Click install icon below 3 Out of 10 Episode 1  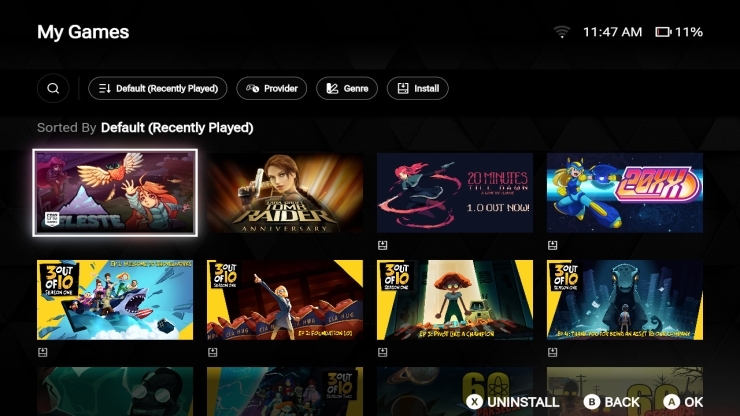(x=43, y=352)
